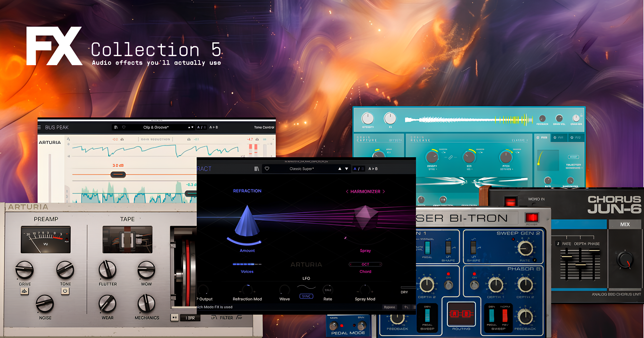Select next preset with Refract down arrow

tap(347, 169)
